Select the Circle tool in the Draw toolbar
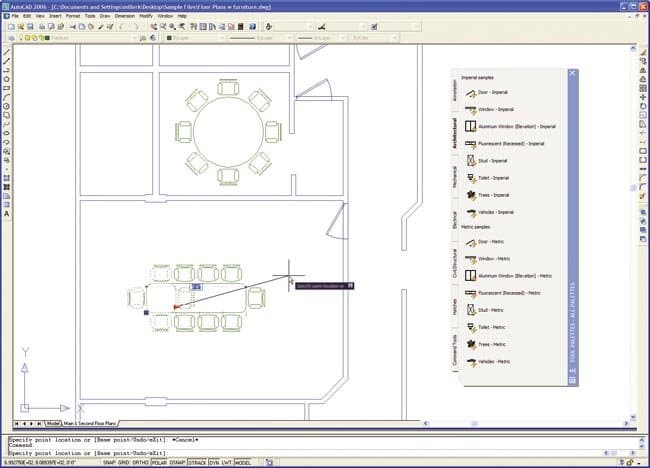Screen dimensions: 650x468 (7, 107)
